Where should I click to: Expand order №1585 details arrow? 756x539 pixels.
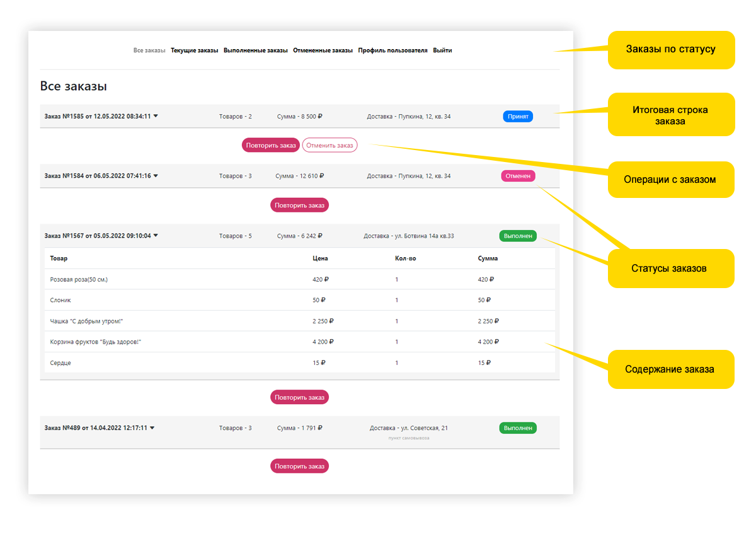(x=156, y=117)
